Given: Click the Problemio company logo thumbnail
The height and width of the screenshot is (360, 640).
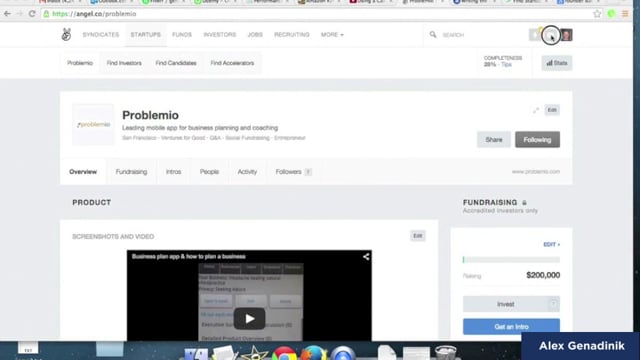Looking at the screenshot, I should pyautogui.click(x=93, y=124).
